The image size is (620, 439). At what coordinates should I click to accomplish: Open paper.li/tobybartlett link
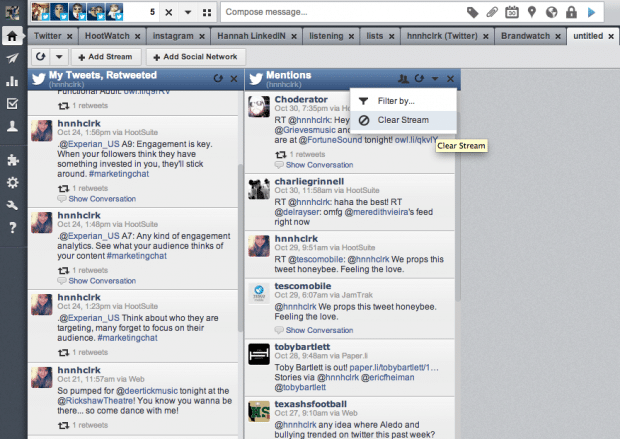coord(394,368)
